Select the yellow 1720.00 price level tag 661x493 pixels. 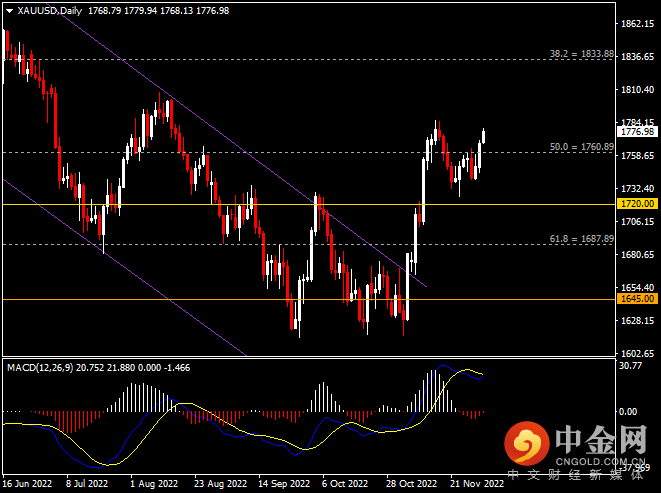637,204
